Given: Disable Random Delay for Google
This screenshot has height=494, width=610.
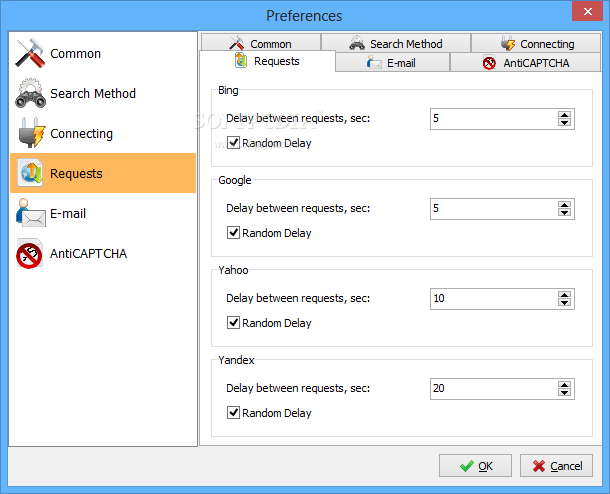Looking at the screenshot, I should pyautogui.click(x=233, y=233).
